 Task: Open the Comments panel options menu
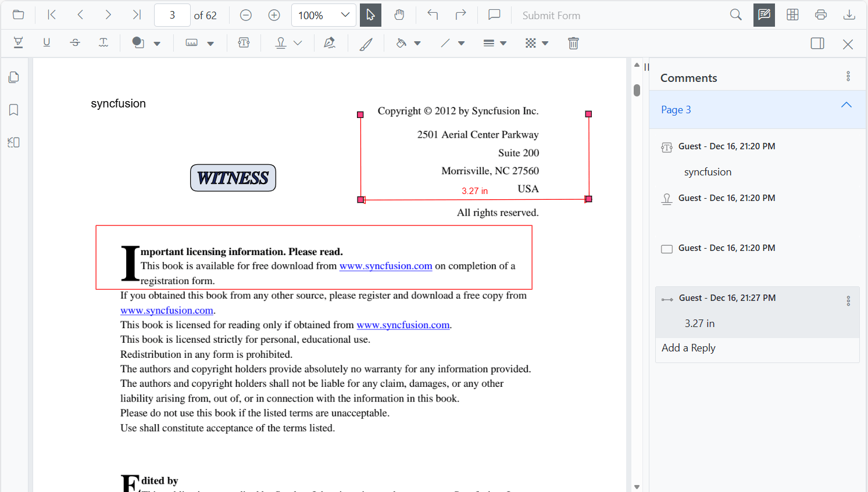coord(848,76)
